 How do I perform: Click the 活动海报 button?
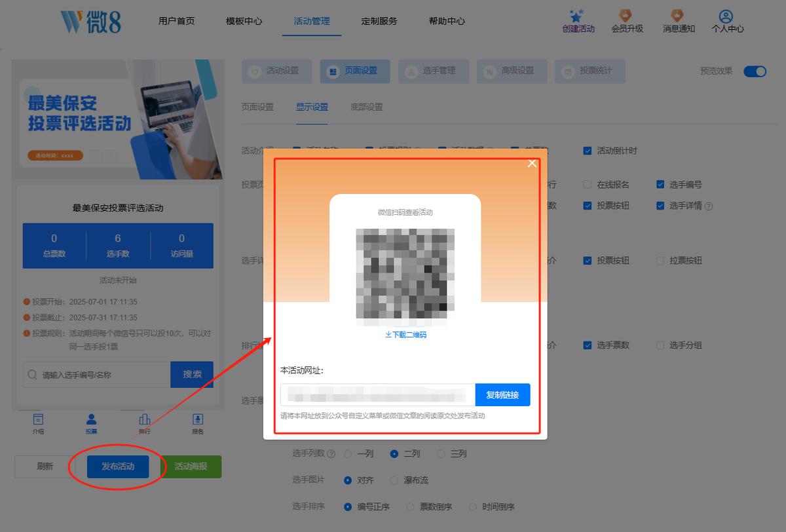191,466
